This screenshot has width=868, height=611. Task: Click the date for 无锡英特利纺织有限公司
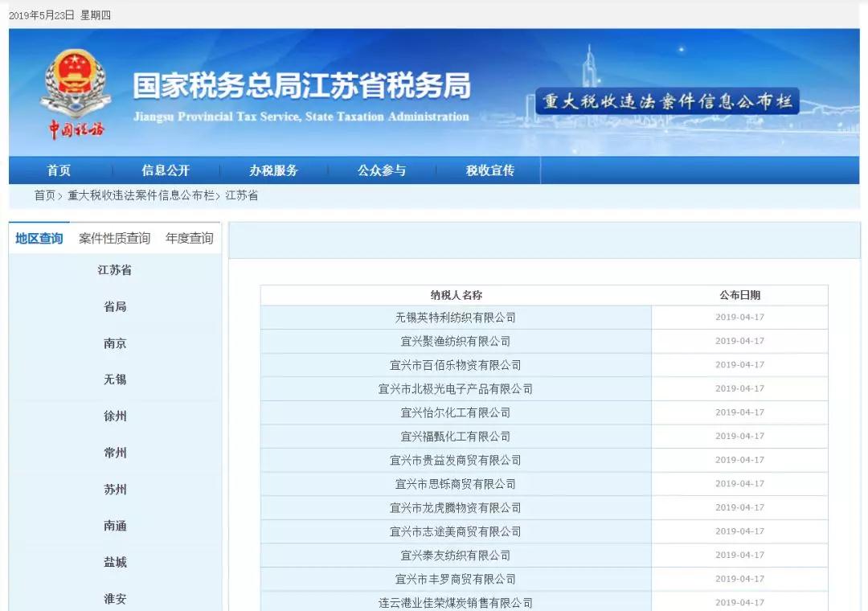[x=739, y=318]
